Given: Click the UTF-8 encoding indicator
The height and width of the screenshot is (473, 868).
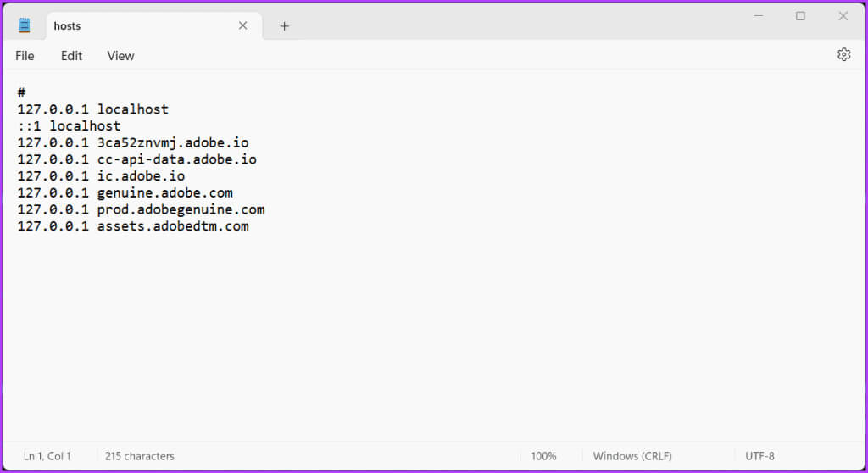Looking at the screenshot, I should click(x=759, y=456).
